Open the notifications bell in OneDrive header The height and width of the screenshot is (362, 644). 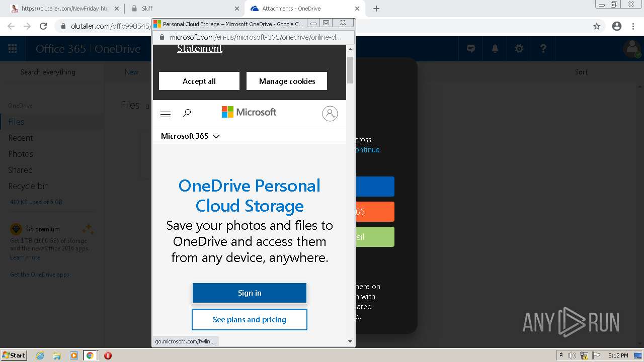coord(495,49)
